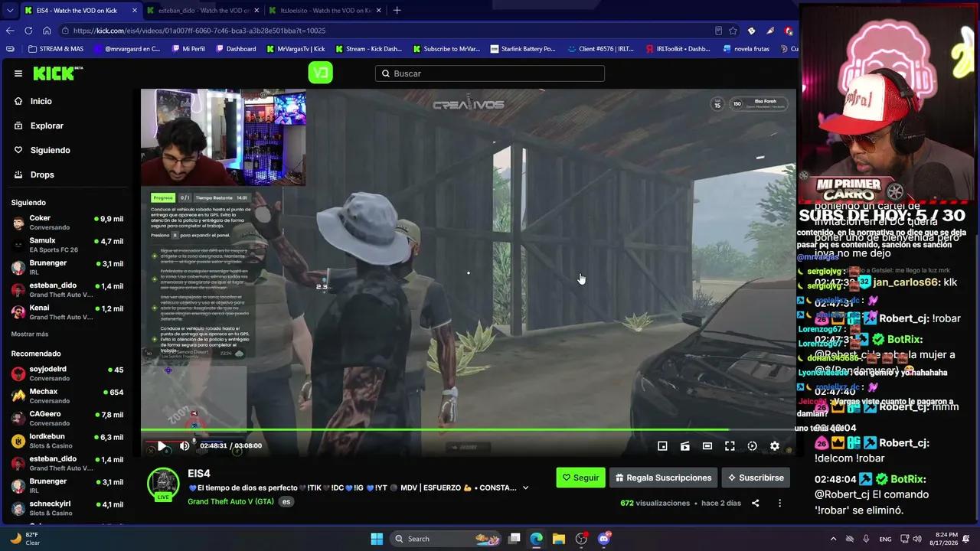Open the three-dot more options menu
The width and height of the screenshot is (980, 551).
pos(779,503)
